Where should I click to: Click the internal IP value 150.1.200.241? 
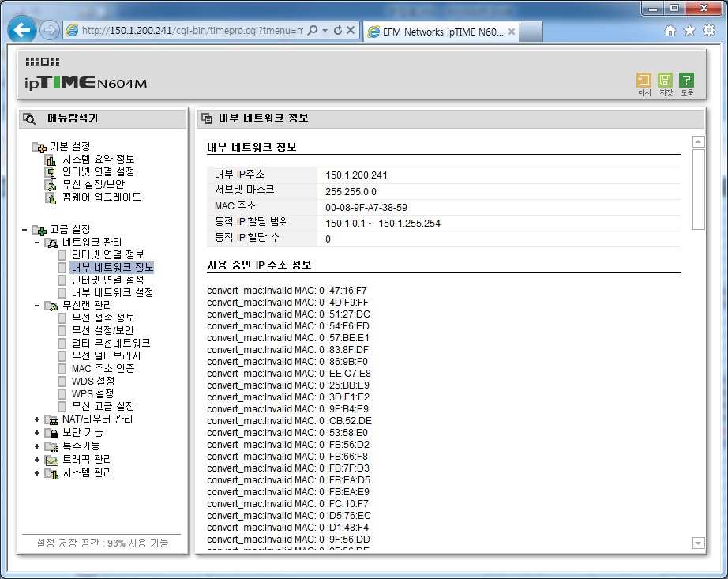[x=356, y=175]
